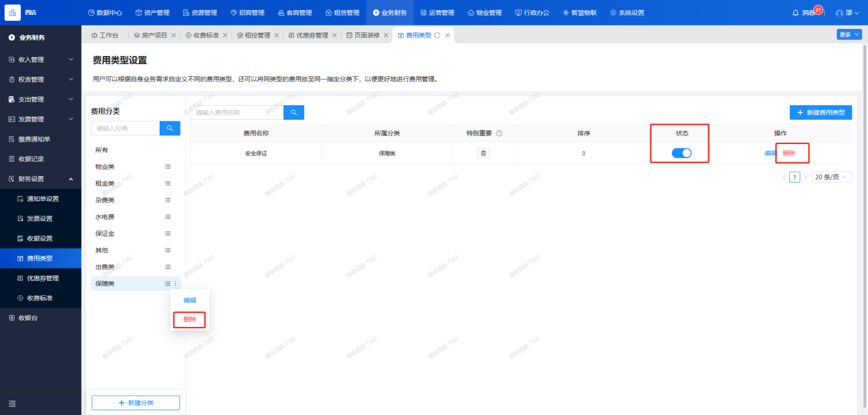Toggle the 安全保证 status switch
This screenshot has height=415, width=868.
(x=682, y=153)
